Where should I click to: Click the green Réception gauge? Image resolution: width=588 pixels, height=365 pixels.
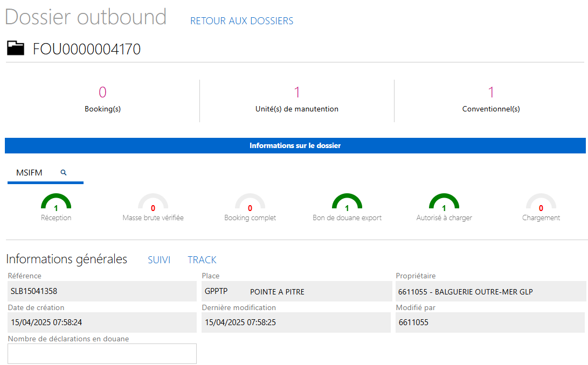[x=56, y=203]
